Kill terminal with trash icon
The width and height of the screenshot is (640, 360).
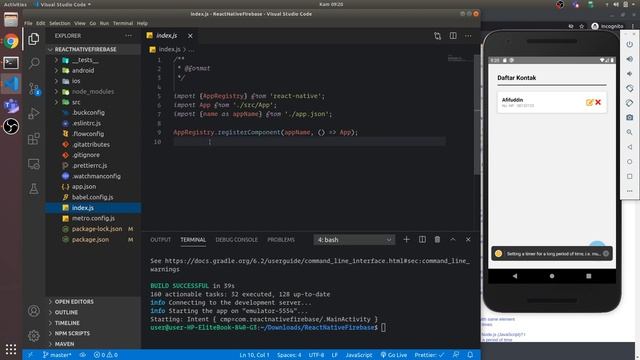437,240
